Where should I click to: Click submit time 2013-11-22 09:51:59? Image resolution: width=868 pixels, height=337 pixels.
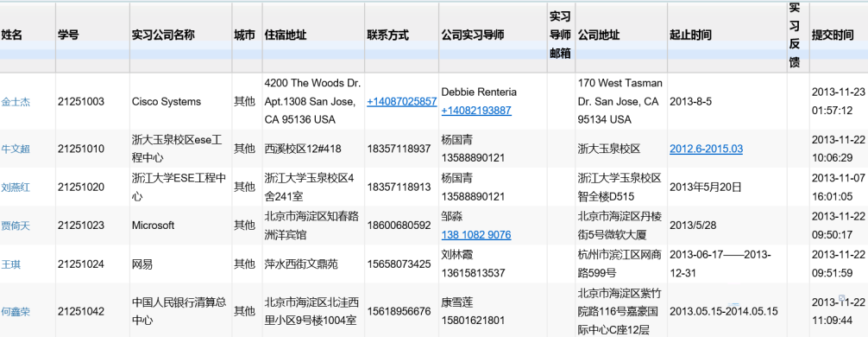click(839, 264)
